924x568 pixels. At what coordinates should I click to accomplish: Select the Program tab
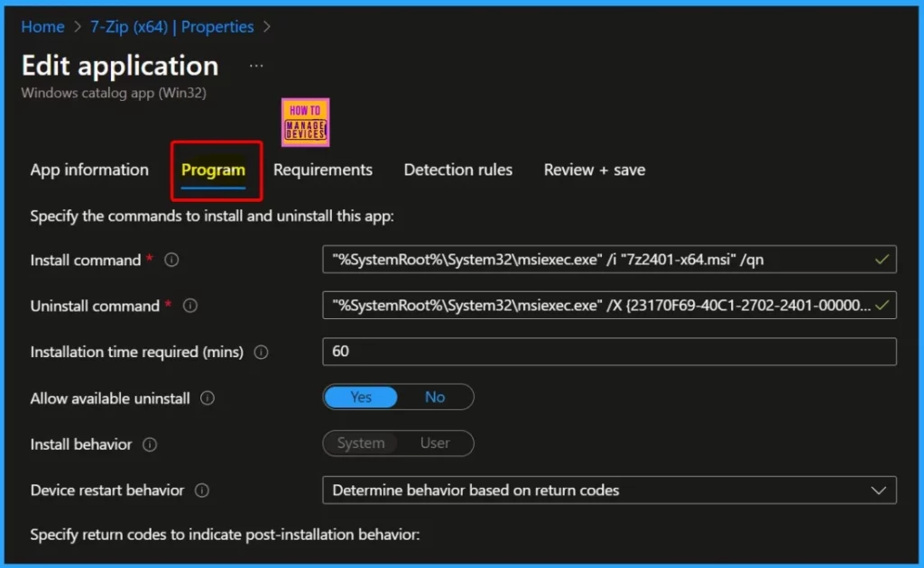point(213,170)
